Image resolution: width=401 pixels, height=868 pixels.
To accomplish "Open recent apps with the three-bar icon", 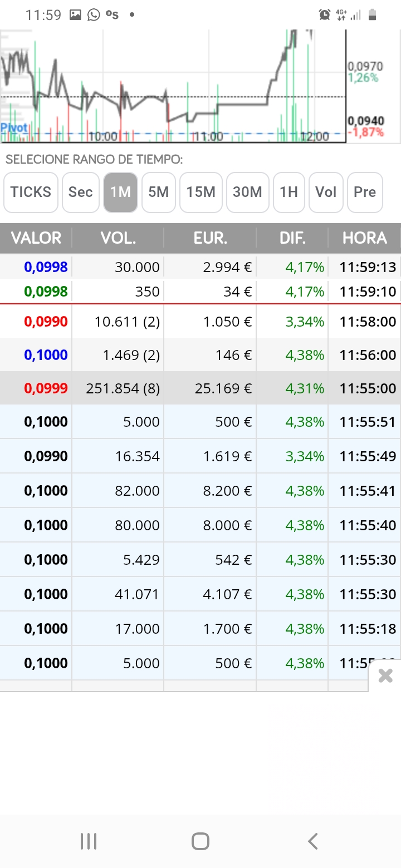I will point(89,841).
